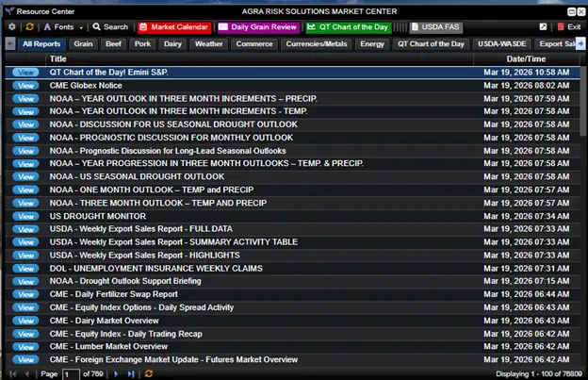This screenshot has width=588, height=380.
Task: Click the page number input field
Action: pyautogui.click(x=71, y=374)
